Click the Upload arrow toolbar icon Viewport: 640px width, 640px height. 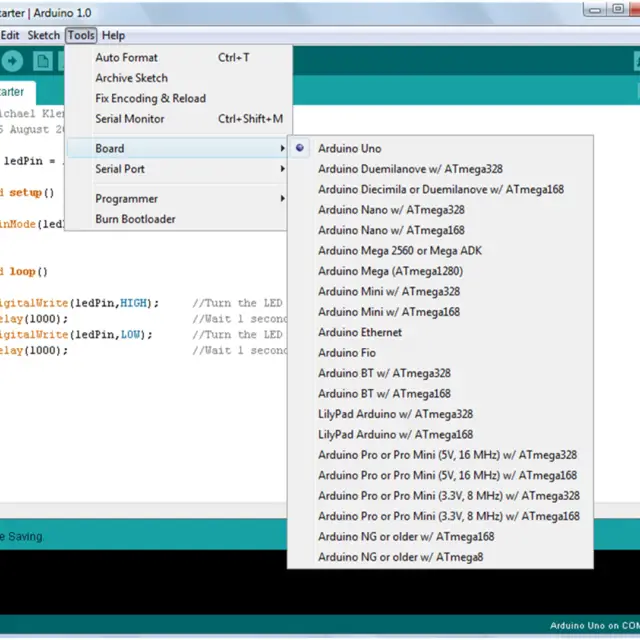coord(14,61)
